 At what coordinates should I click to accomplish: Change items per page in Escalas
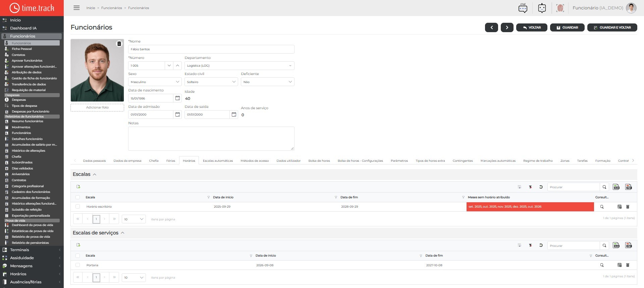[x=133, y=219]
